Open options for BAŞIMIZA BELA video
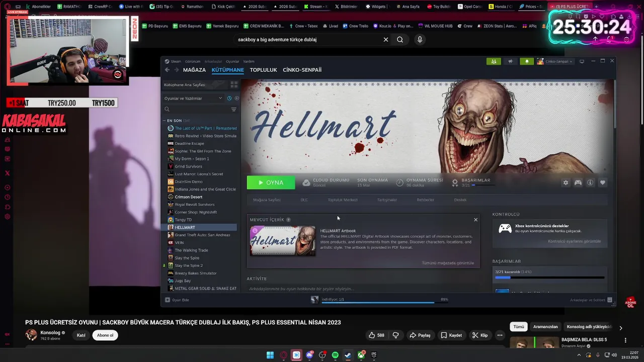644x362 pixels. 625,340
